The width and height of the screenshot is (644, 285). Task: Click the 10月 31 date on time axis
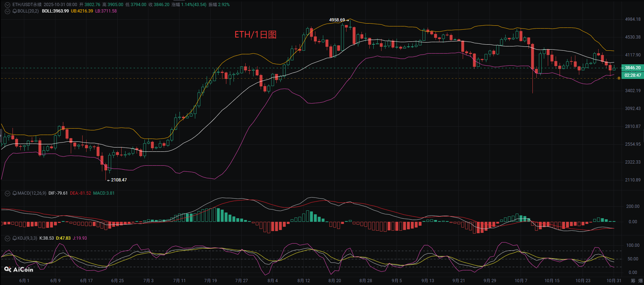[x=614, y=281]
